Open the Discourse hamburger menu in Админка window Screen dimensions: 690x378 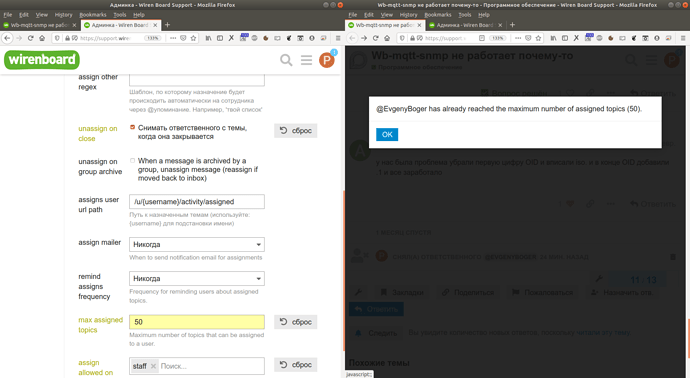click(306, 60)
